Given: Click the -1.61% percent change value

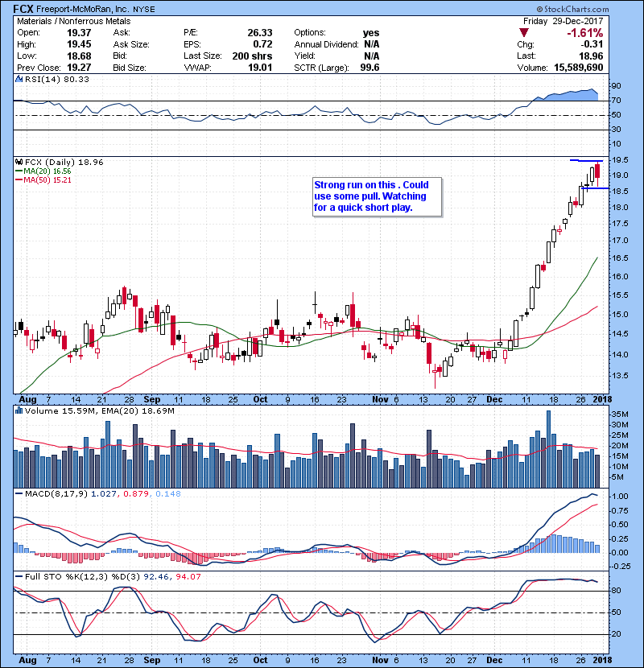Looking at the screenshot, I should (584, 33).
